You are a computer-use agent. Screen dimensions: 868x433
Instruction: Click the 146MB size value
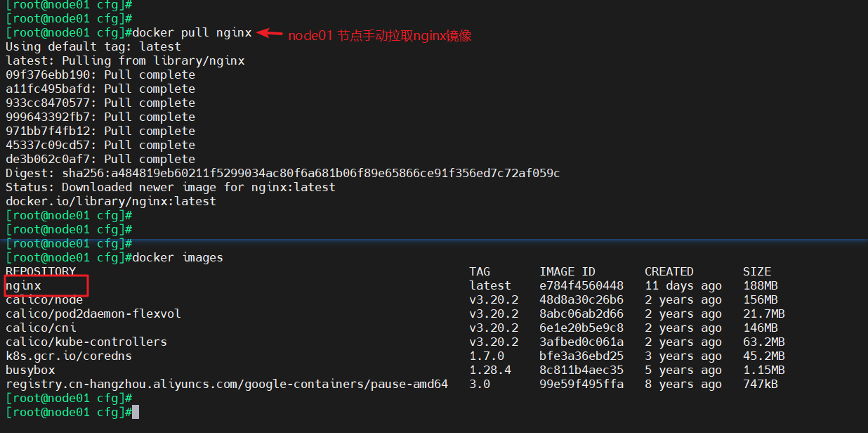pos(761,328)
